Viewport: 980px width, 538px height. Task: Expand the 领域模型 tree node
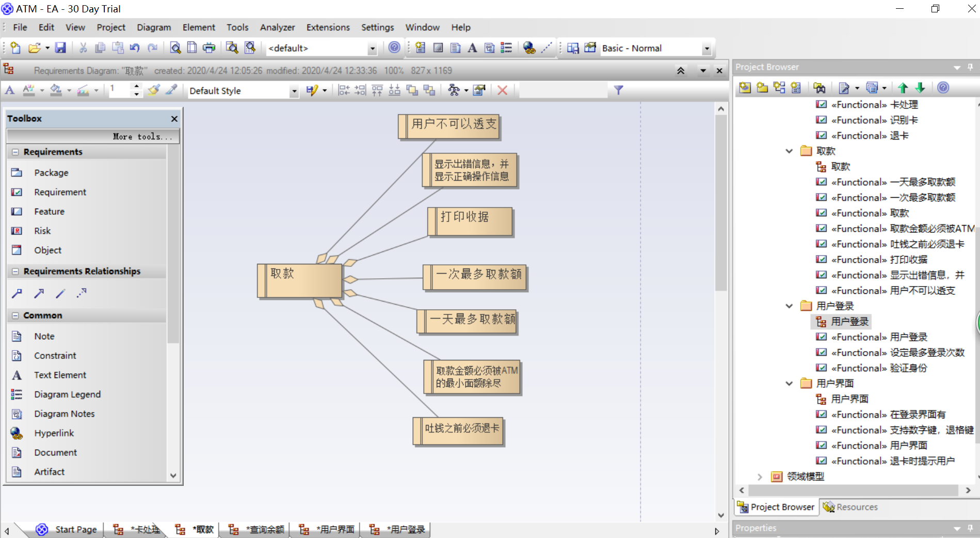point(760,476)
